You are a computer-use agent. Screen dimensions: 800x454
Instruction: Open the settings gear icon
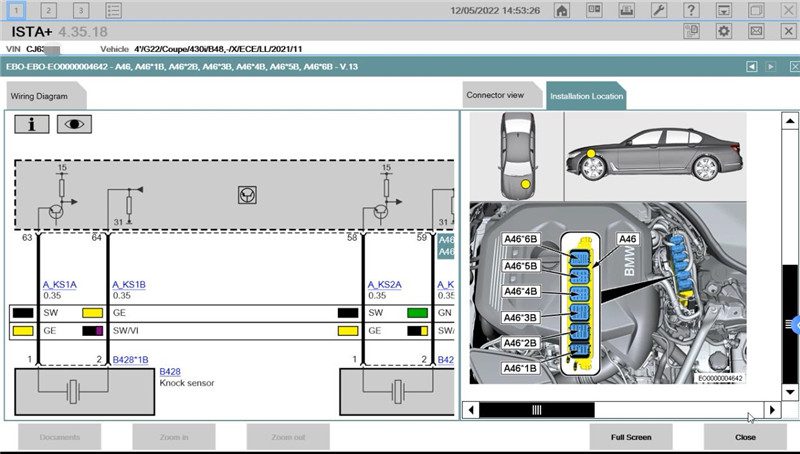[723, 31]
